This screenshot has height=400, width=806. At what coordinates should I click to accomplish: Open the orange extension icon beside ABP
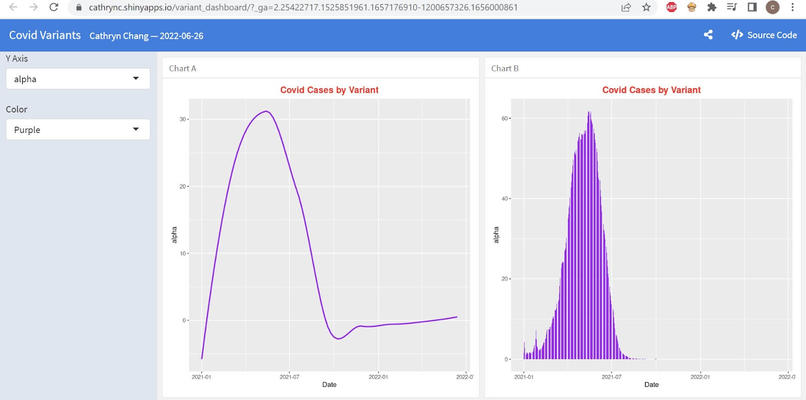coord(691,7)
